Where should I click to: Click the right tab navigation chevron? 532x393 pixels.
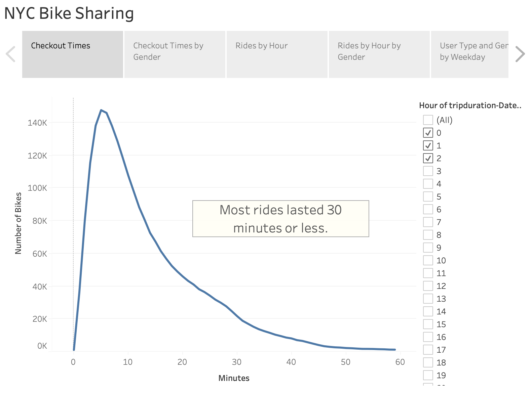click(x=521, y=53)
